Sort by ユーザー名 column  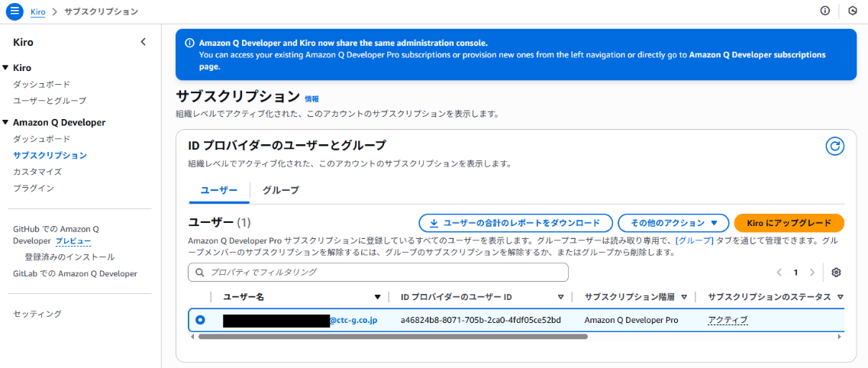[378, 297]
